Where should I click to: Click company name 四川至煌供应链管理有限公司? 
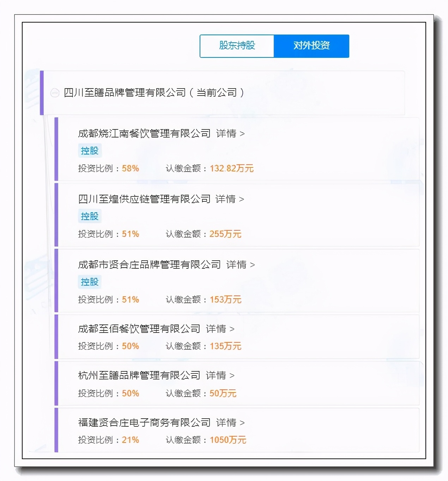pos(144,199)
